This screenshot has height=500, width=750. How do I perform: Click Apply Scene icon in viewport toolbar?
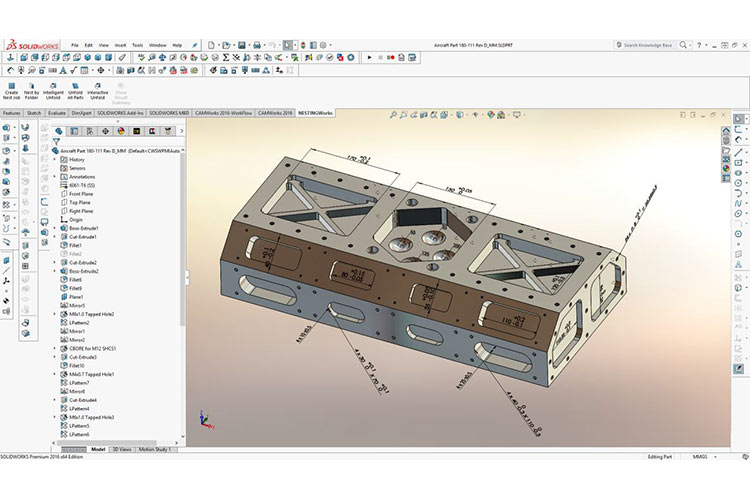501,115
